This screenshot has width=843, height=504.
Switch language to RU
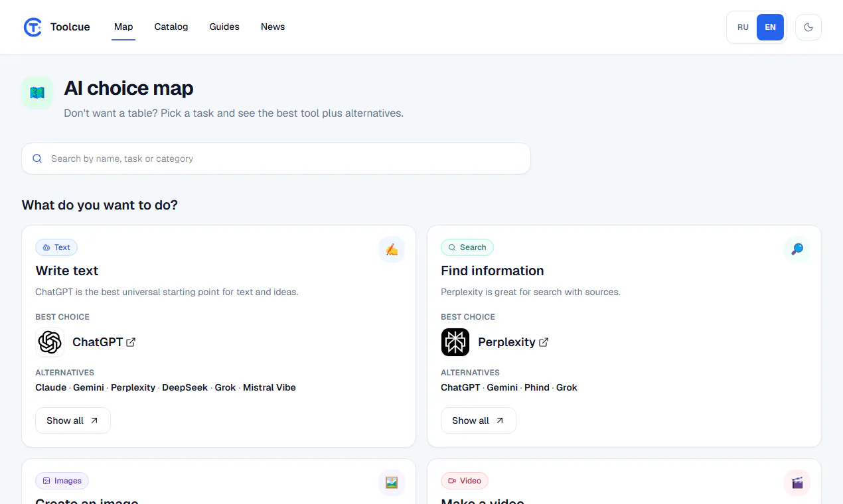743,27
